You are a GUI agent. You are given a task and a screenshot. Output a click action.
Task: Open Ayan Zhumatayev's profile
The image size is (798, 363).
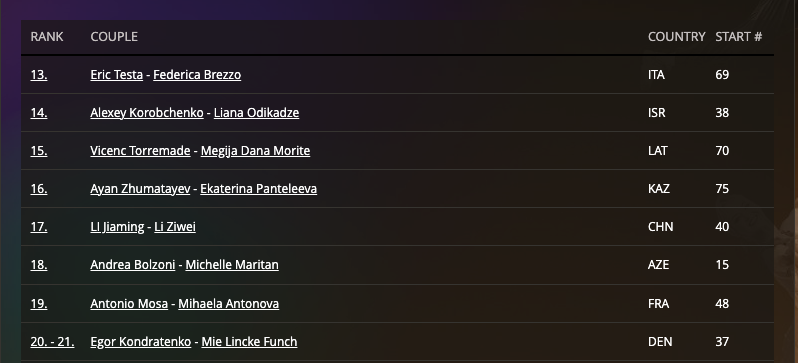coord(140,189)
